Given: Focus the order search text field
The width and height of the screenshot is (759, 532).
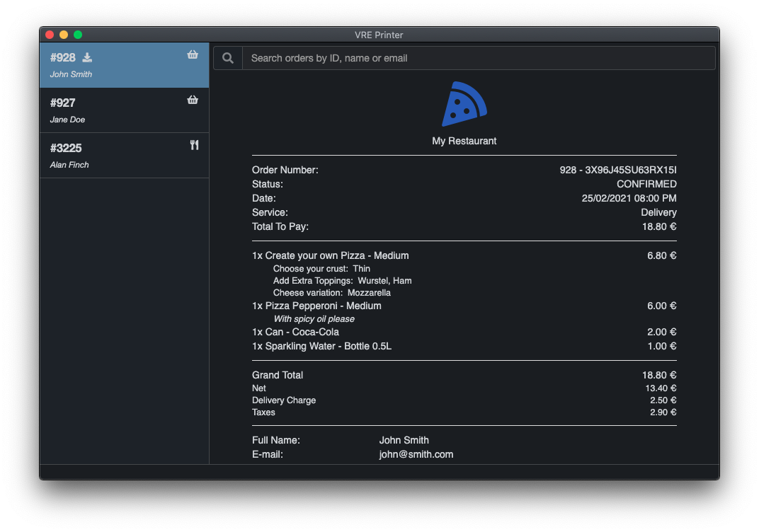Looking at the screenshot, I should point(478,58).
